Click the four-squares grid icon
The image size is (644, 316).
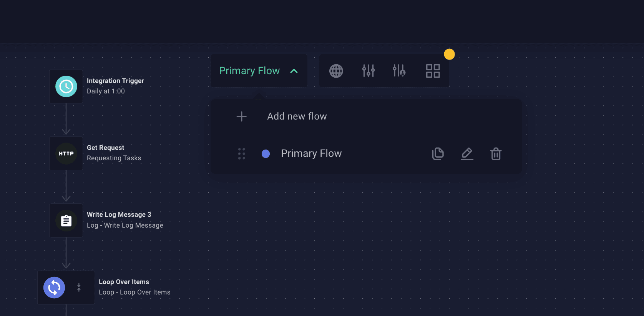433,71
